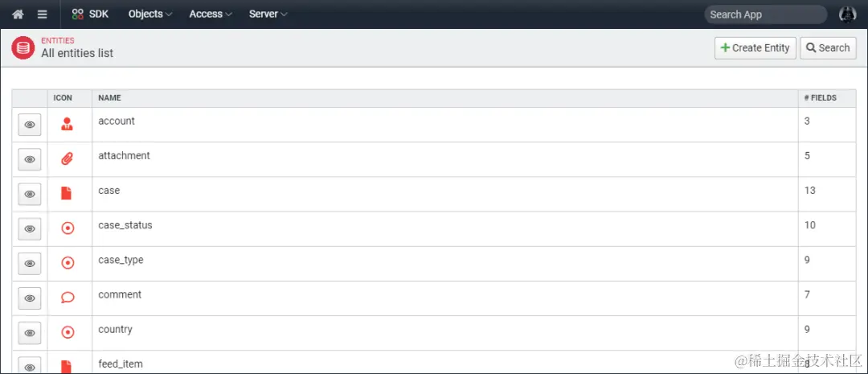The image size is (868, 374).
Task: Click the account entity person icon
Action: coord(68,125)
